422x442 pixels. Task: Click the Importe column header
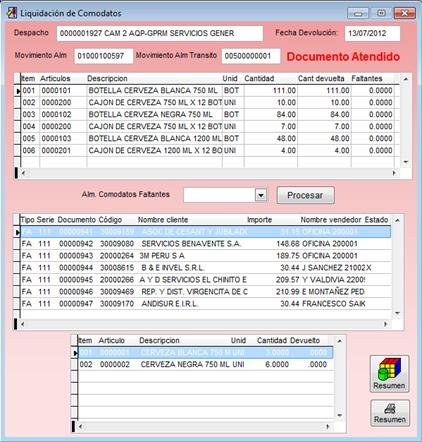(x=259, y=220)
